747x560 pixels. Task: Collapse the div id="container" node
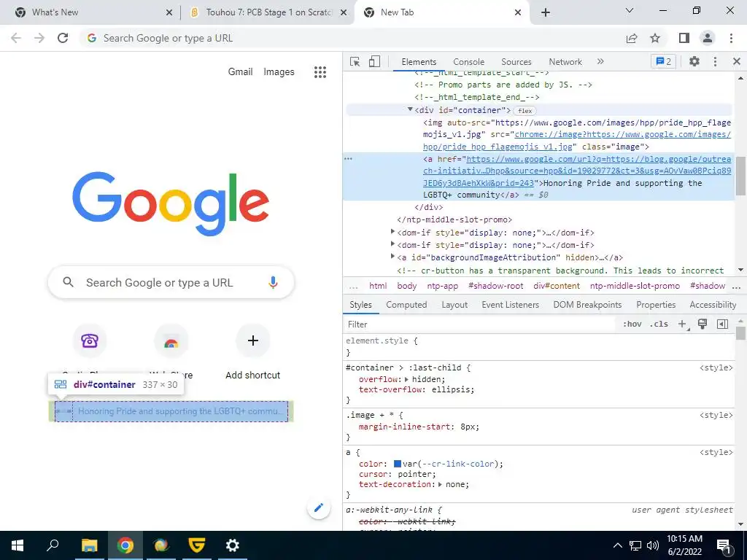click(x=410, y=109)
